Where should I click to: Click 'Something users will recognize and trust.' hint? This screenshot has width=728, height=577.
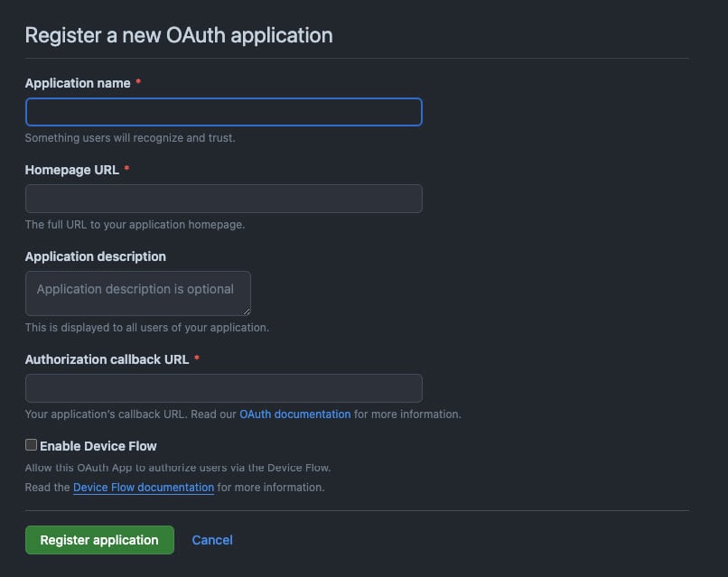[130, 138]
